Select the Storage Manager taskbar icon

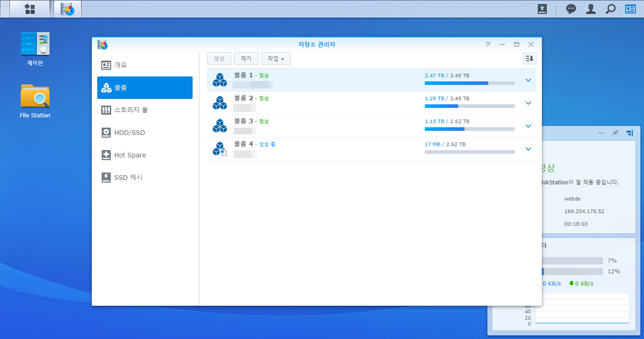pos(68,9)
